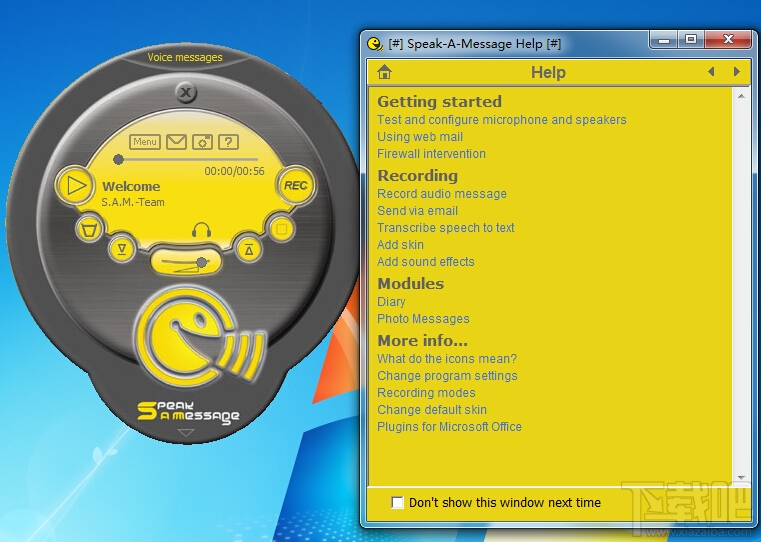761x542 pixels.
Task: Go to previous message with up-arrow icon
Action: pyautogui.click(x=249, y=249)
